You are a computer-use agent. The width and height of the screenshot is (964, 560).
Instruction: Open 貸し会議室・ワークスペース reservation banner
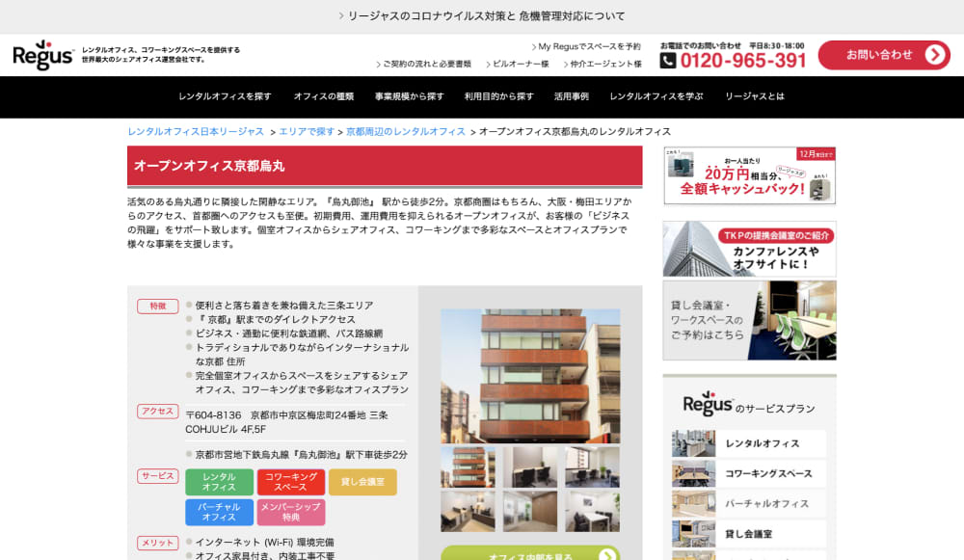[x=749, y=320]
